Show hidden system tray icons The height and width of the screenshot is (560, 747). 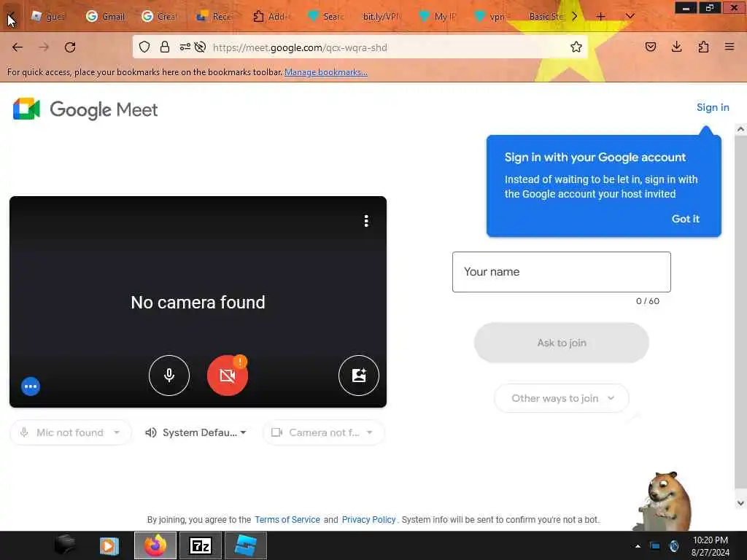(638, 546)
